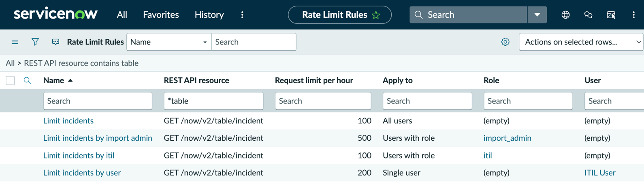The width and height of the screenshot is (644, 186).
Task: Open Limit incidents by import admin record
Action: [x=98, y=138]
